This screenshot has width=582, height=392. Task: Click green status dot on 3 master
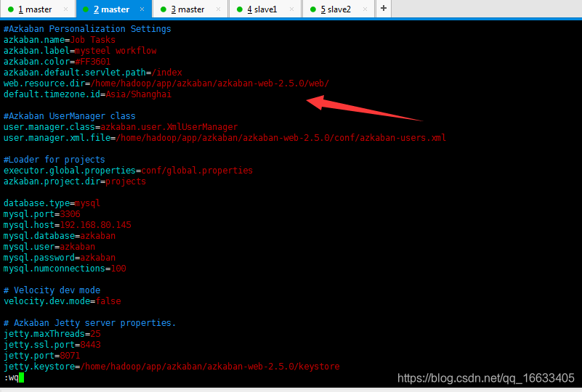pyautogui.click(x=163, y=9)
